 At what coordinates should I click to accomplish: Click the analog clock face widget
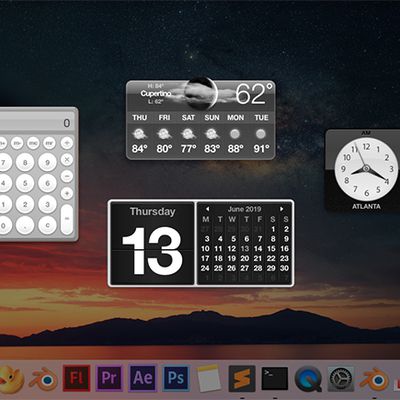pos(366,169)
